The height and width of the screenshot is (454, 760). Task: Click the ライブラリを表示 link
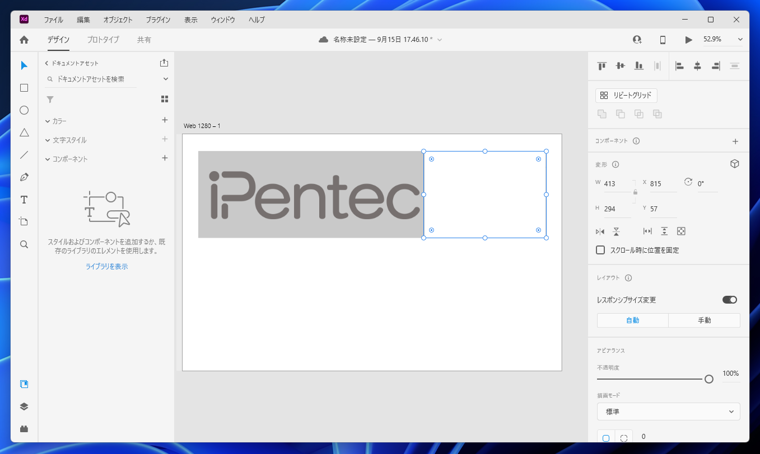[x=107, y=266]
